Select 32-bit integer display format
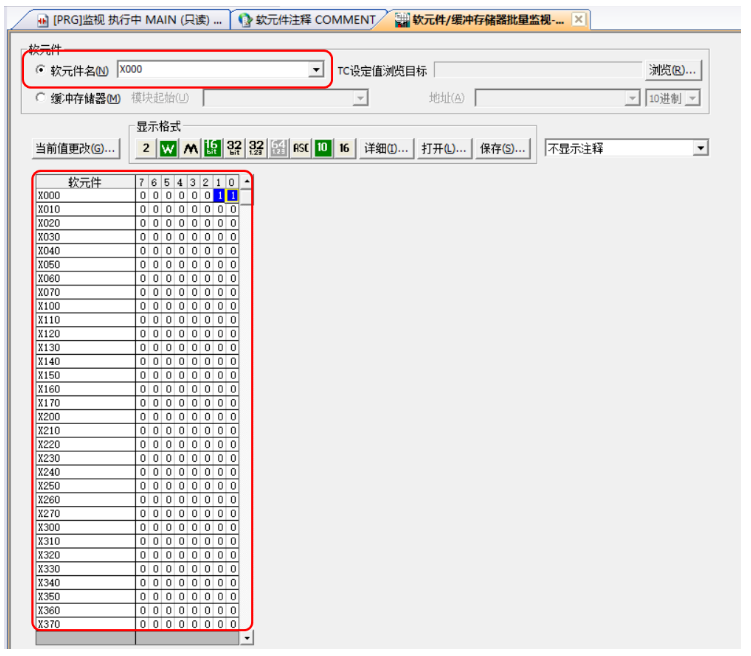This screenshot has width=751, height=656. pos(234,148)
